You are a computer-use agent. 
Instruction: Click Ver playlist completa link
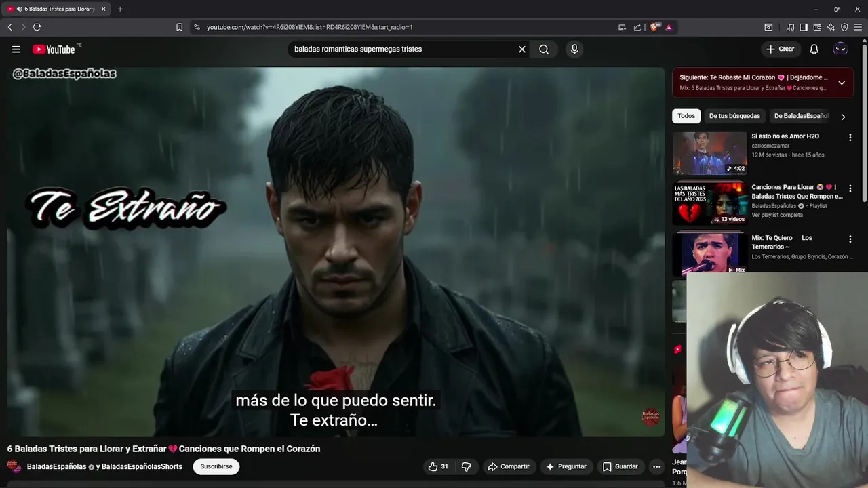777,215
